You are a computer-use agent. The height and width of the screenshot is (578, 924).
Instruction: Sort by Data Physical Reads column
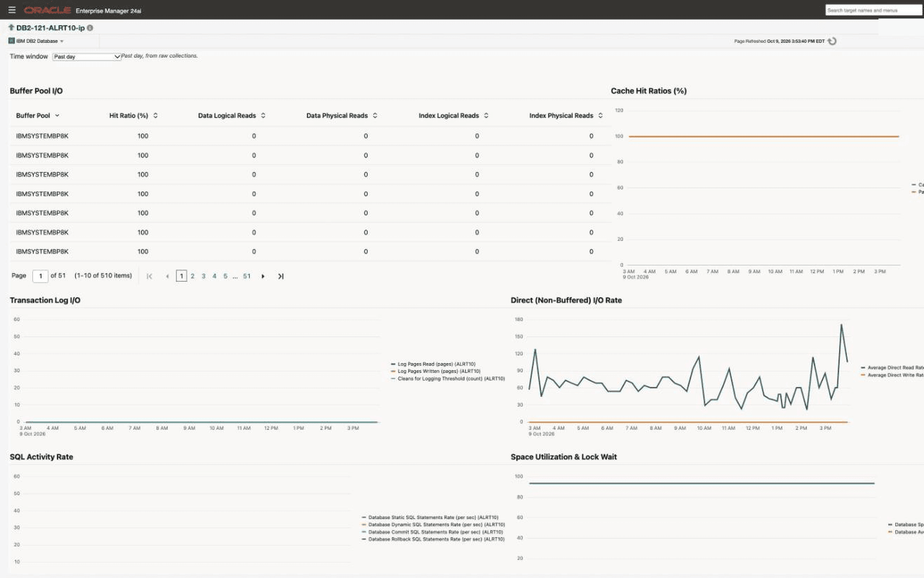coord(375,116)
